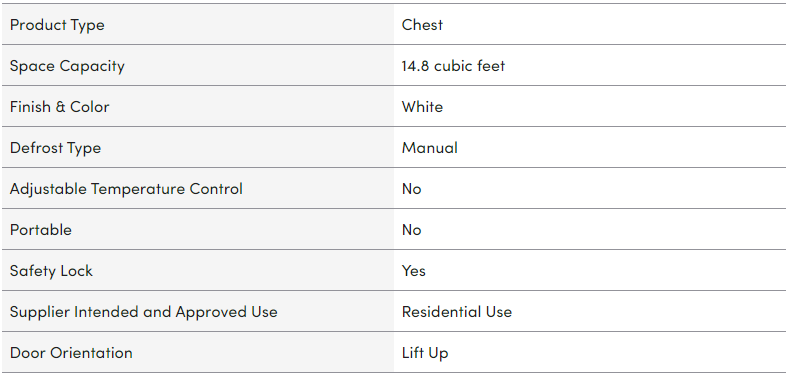789x377 pixels.
Task: Click the Portable label
Action: point(41,230)
